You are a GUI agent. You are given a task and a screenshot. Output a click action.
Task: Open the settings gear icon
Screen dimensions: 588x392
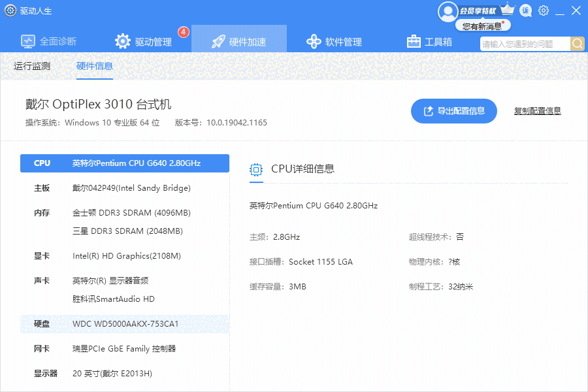click(x=544, y=10)
